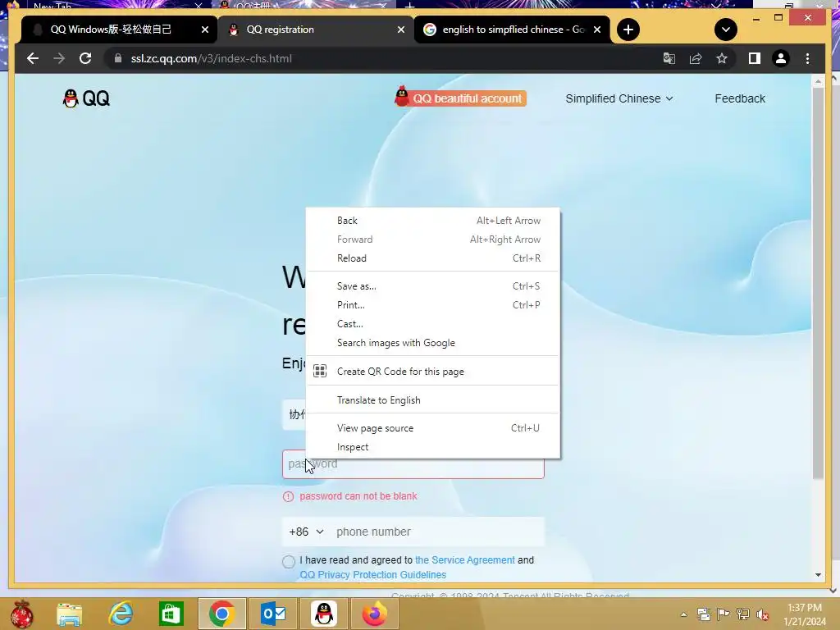Image resolution: width=840 pixels, height=630 pixels.
Task: Open Chrome three-dot menu
Action: coord(807,58)
